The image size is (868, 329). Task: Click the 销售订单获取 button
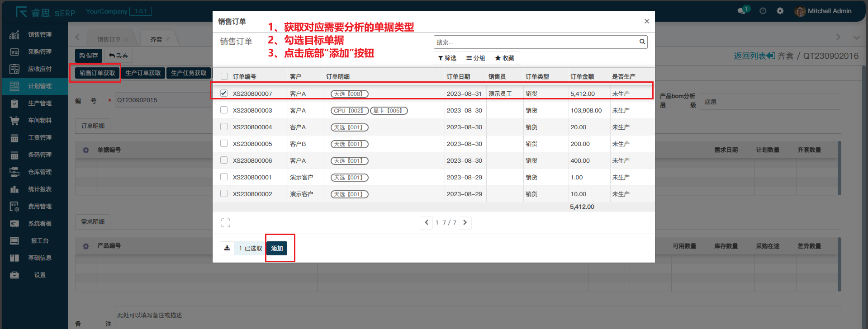97,73
